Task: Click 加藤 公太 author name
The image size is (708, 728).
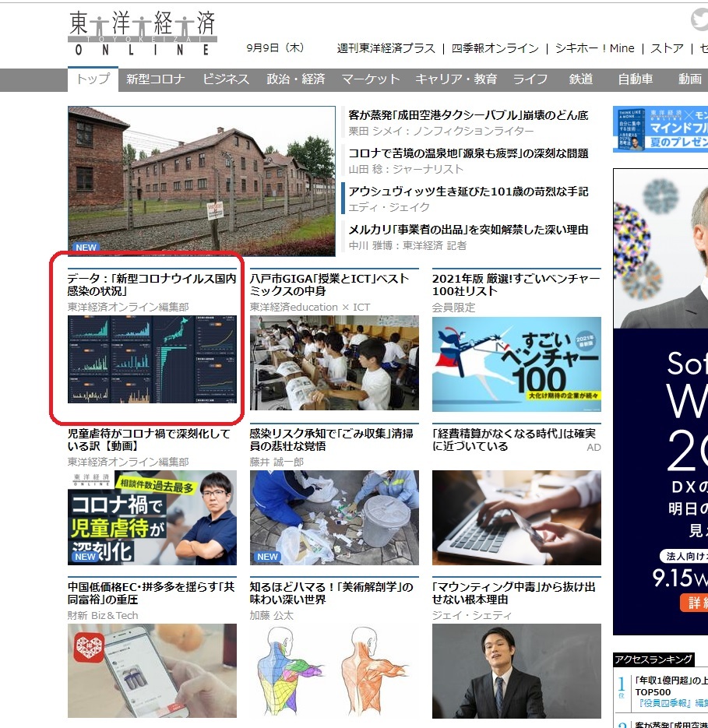Action: (271, 616)
